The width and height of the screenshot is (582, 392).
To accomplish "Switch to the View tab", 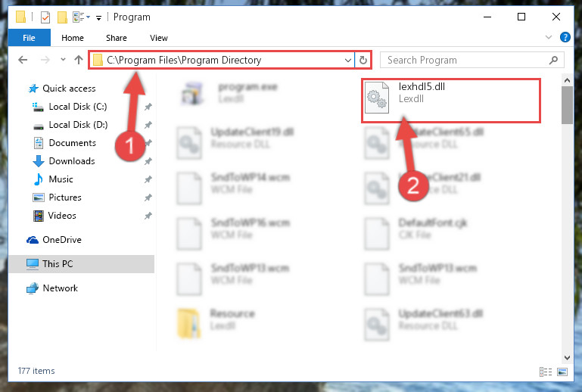I will [x=158, y=38].
